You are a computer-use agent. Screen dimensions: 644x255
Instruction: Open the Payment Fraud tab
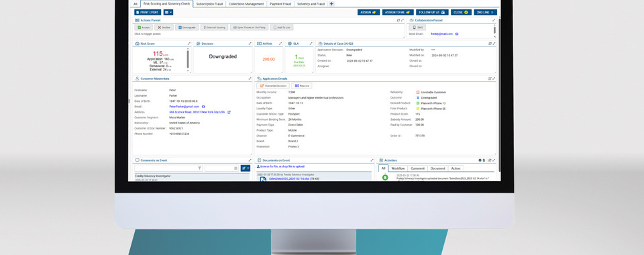280,4
